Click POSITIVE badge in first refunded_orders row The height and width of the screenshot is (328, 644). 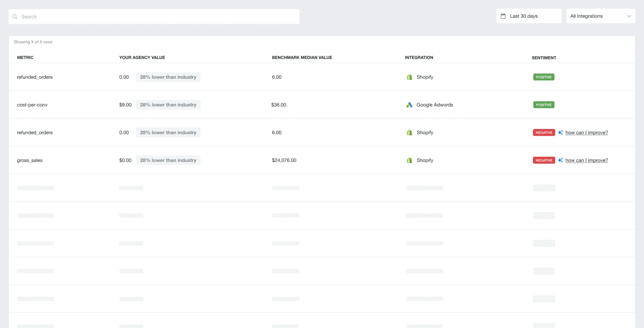544,77
